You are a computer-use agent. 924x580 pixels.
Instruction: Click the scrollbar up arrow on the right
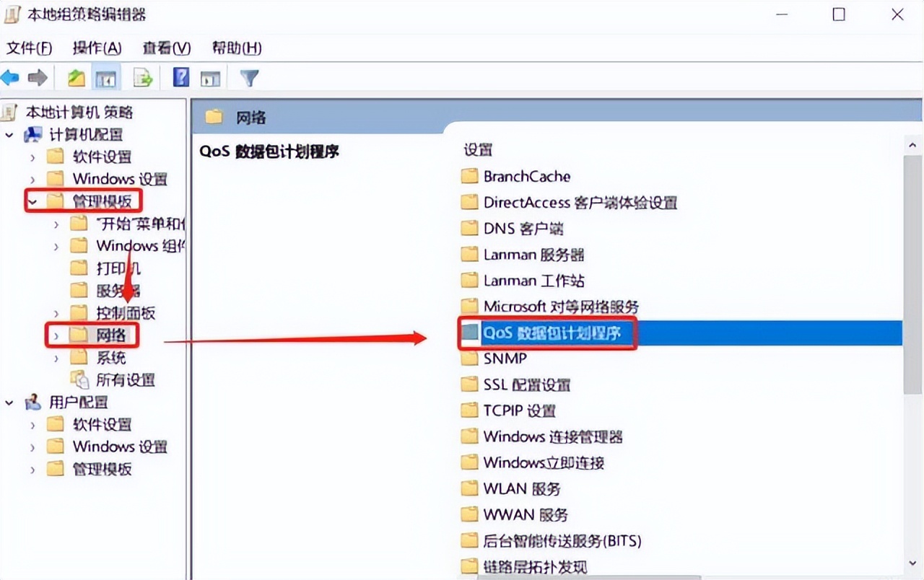pyautogui.click(x=912, y=144)
